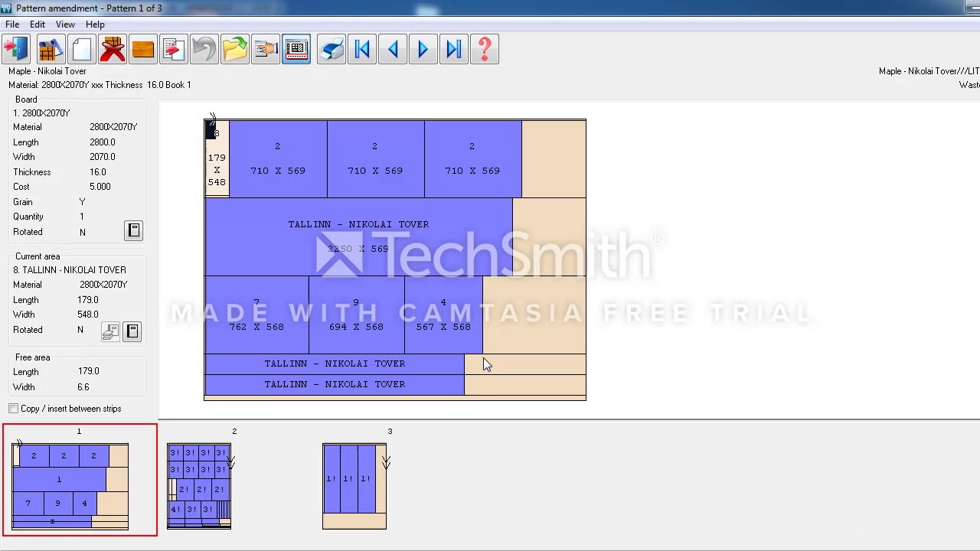The image size is (980, 551).
Task: Click the Open folder toolbar icon
Action: pyautogui.click(x=235, y=50)
